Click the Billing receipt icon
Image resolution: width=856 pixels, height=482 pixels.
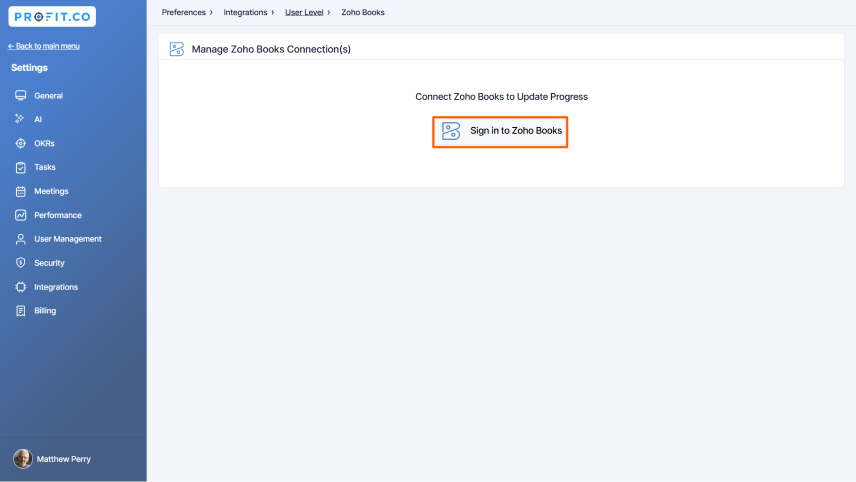coord(21,311)
